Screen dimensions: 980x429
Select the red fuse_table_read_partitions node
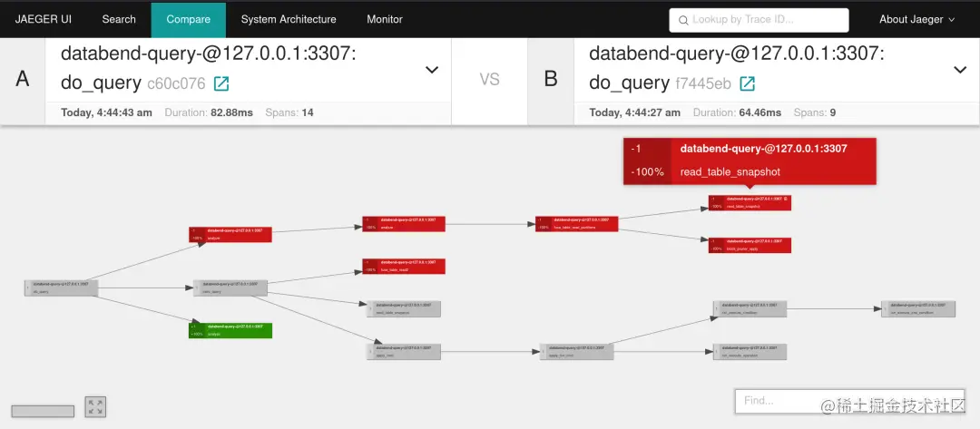click(x=577, y=224)
